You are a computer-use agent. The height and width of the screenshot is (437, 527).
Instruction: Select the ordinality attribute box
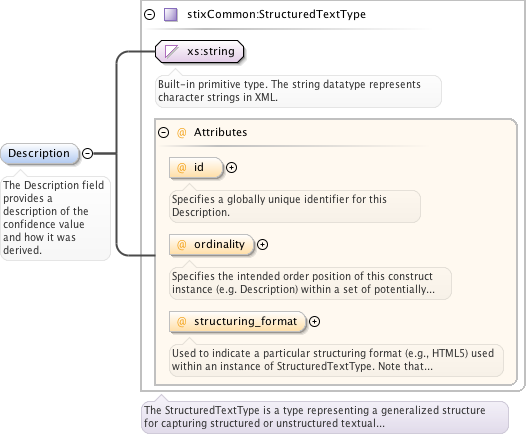coord(211,244)
